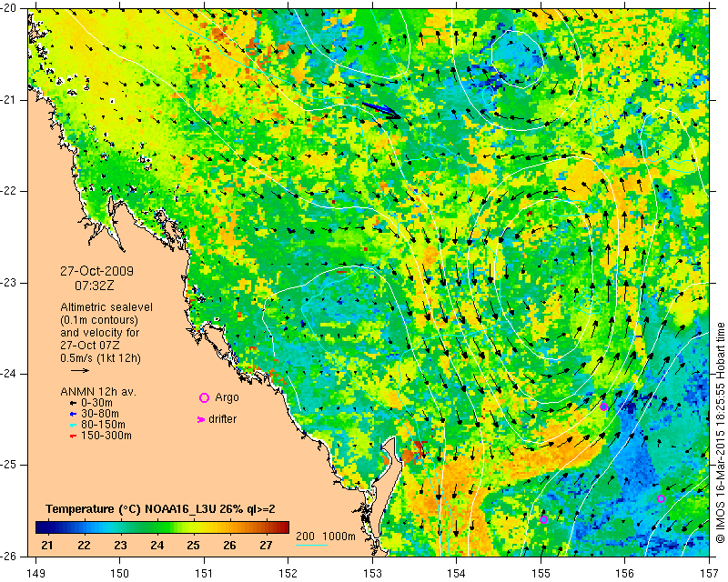Click the color bar tick label 24
Screen dimensions: 728x582
(157, 545)
